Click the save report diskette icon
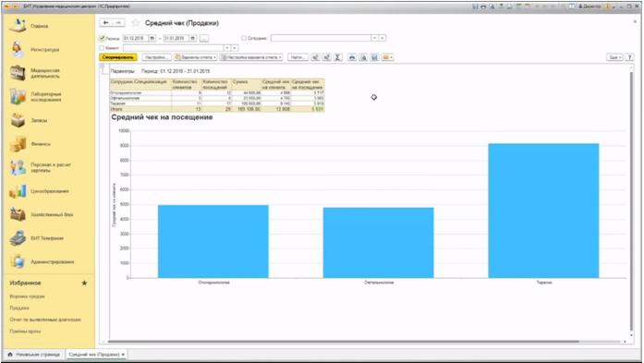This screenshot has height=363, width=644. pos(374,57)
